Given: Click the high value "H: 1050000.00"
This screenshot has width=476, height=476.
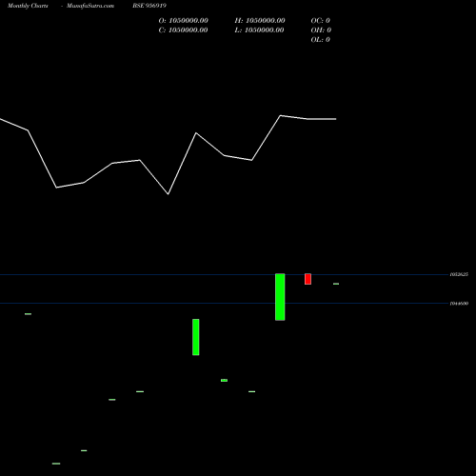Looking at the screenshot, I should coord(260,21).
